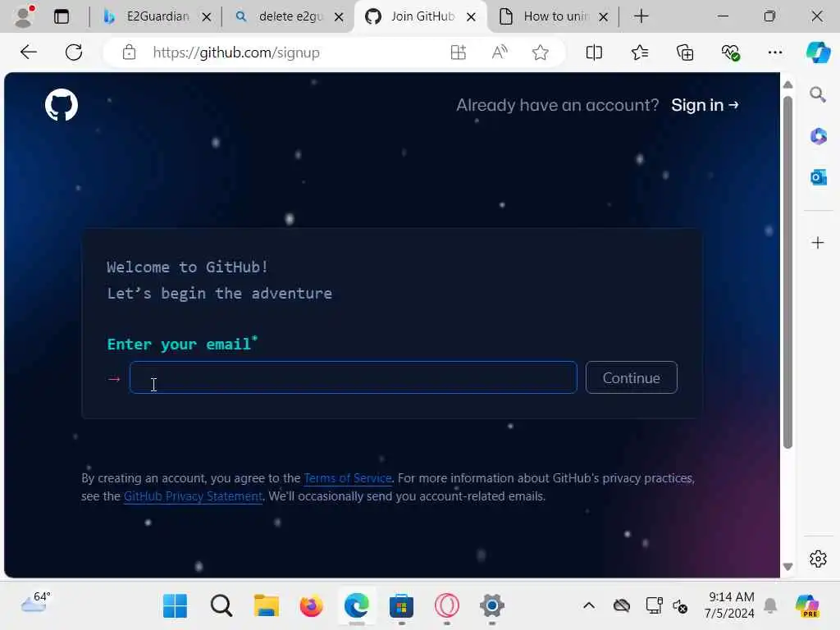This screenshot has width=840, height=630.
Task: Open the Favorites list
Action: 640,52
